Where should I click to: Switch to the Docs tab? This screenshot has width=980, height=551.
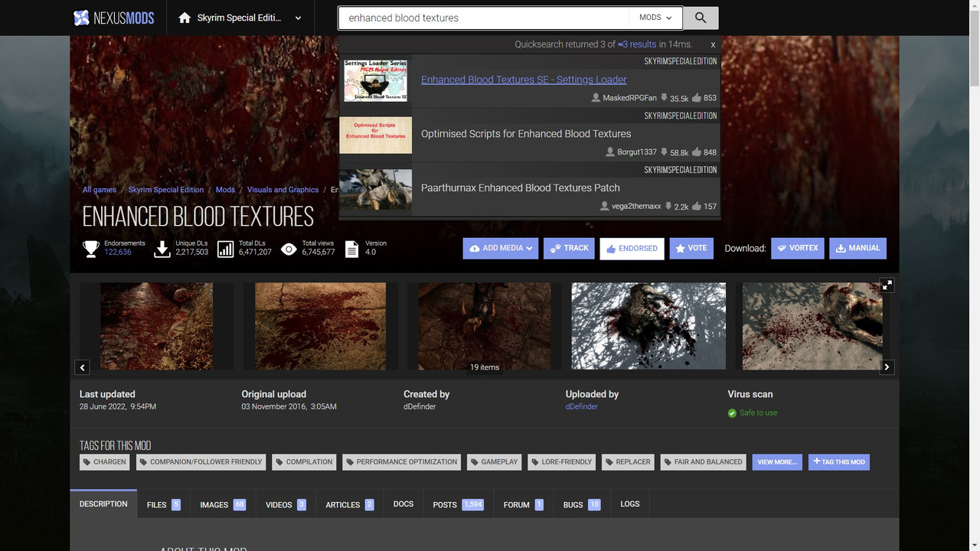click(x=403, y=504)
